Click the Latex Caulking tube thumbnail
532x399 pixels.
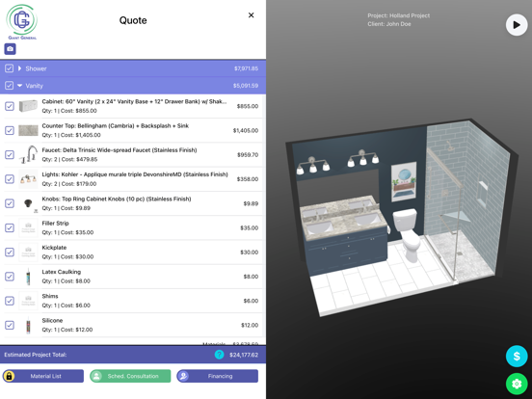tap(28, 277)
